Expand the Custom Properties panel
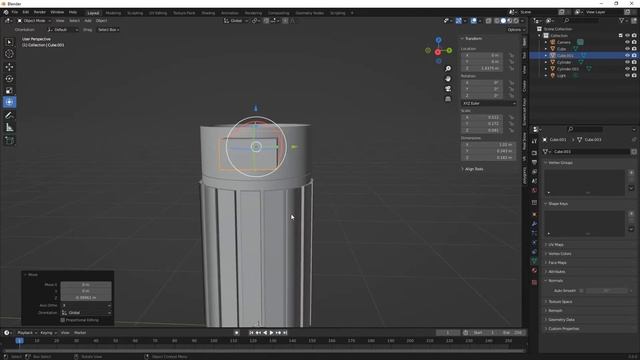This screenshot has width=640, height=360. (563, 329)
